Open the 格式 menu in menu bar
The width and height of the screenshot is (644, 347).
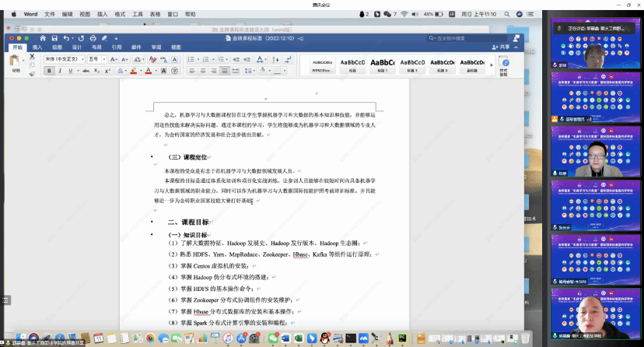[x=120, y=14]
